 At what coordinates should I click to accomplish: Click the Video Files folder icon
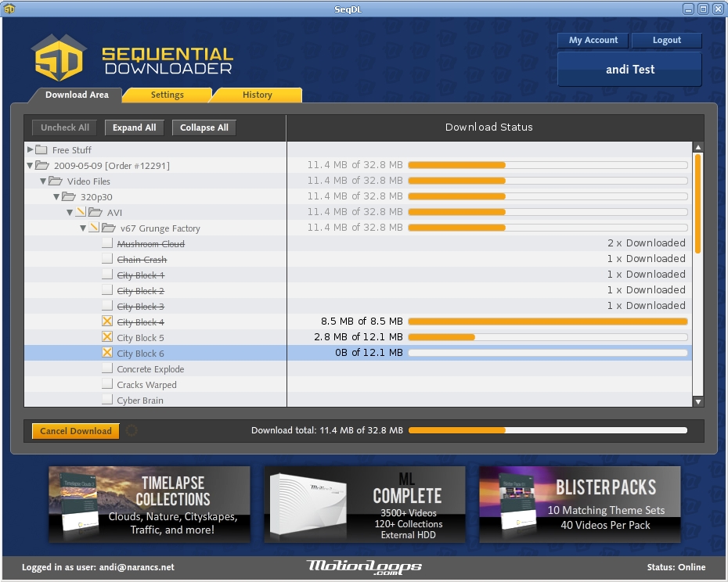(56, 181)
